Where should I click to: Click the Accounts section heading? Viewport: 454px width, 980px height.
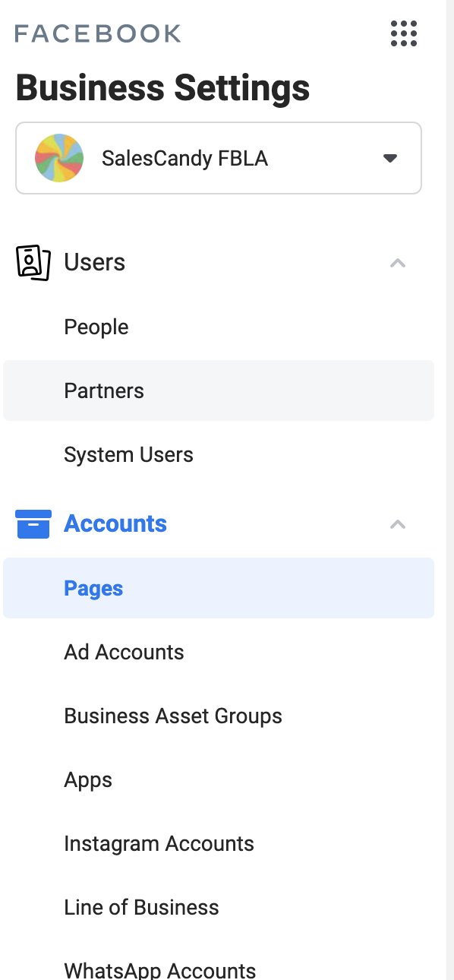[x=115, y=523]
